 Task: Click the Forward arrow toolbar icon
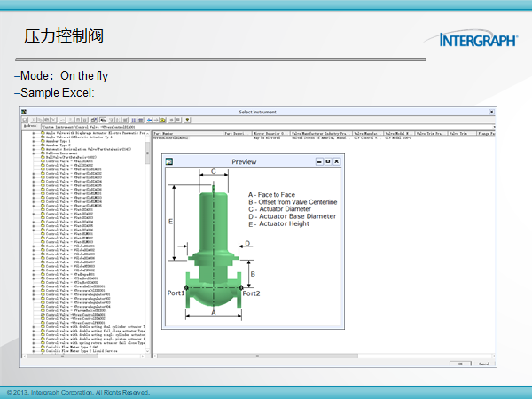coord(156,120)
